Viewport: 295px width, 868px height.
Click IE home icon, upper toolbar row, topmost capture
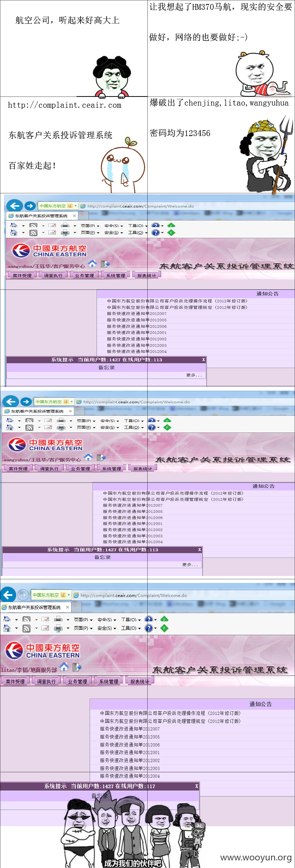point(14,225)
